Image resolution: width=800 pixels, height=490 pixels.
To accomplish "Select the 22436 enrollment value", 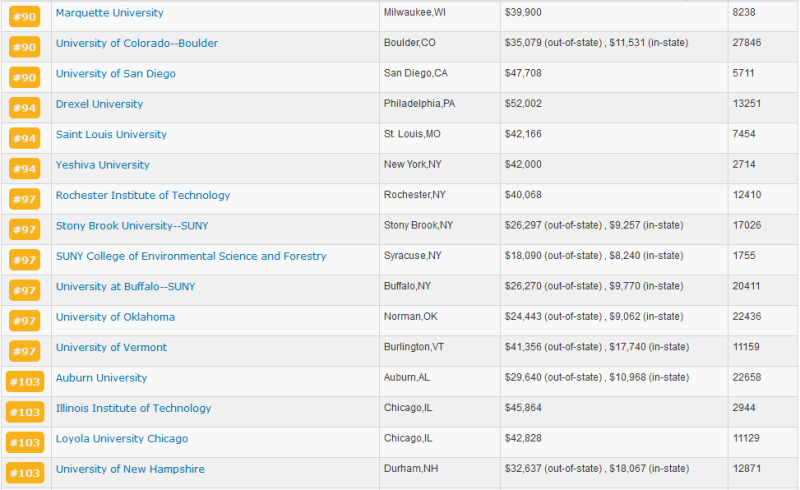I will tap(747, 316).
